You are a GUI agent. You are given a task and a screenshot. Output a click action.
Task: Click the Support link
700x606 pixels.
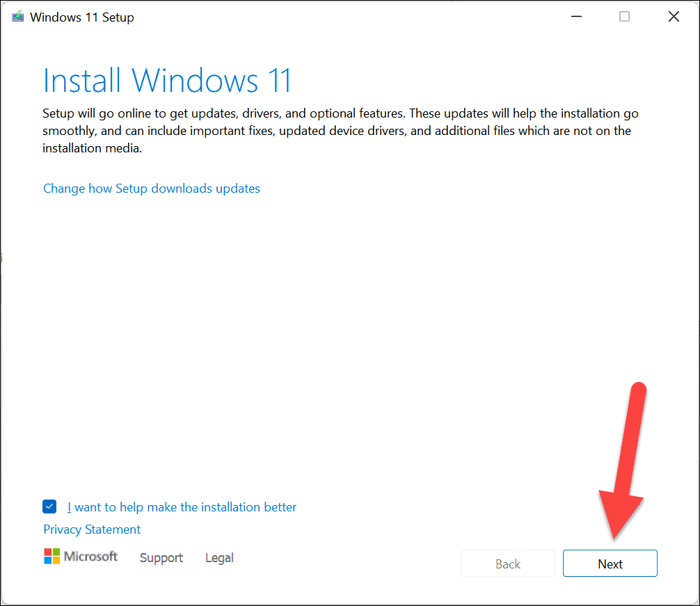(161, 558)
